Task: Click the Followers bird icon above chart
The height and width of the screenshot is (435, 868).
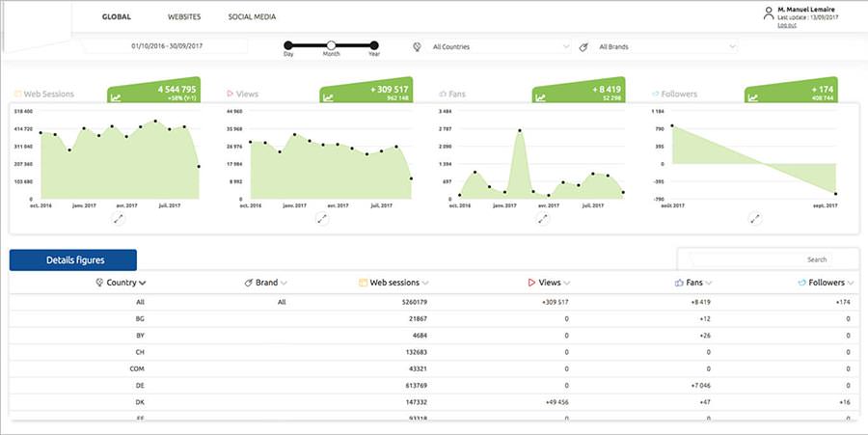Action: pyautogui.click(x=656, y=95)
